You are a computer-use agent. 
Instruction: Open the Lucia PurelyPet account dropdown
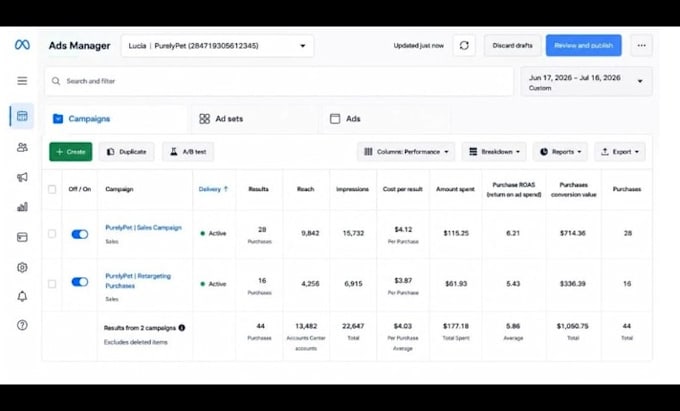click(217, 46)
